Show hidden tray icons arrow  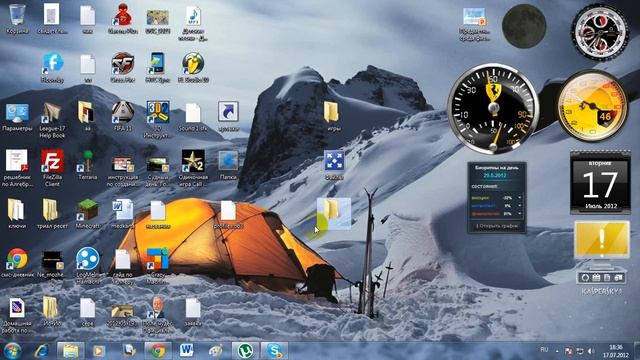click(x=557, y=351)
